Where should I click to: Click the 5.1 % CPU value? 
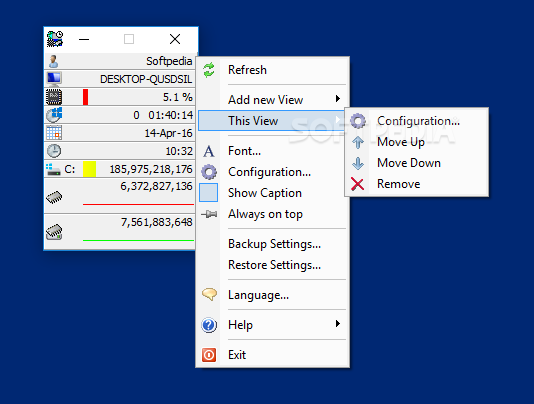pos(178,97)
